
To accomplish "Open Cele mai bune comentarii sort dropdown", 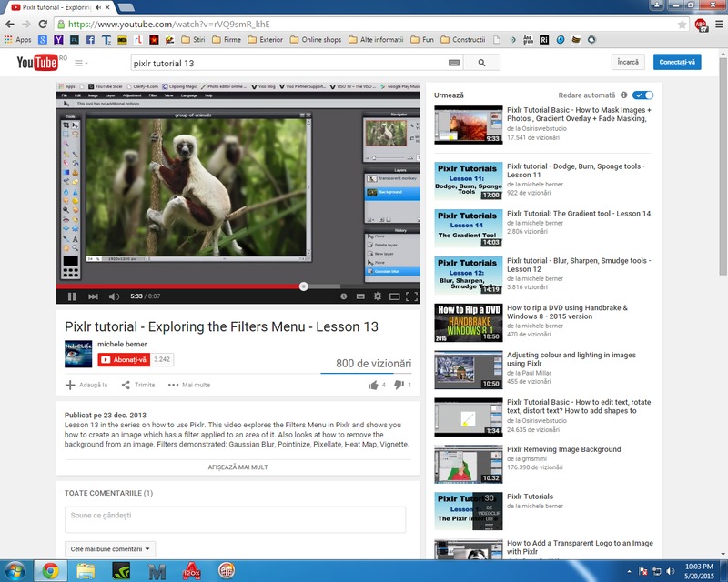I will (x=110, y=549).
